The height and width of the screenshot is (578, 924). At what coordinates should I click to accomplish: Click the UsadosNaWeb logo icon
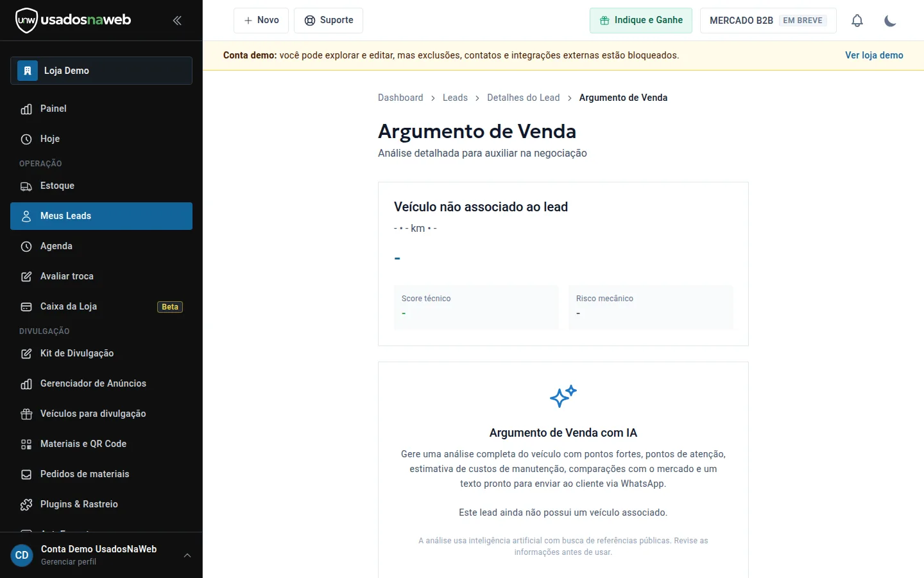pyautogui.click(x=26, y=21)
